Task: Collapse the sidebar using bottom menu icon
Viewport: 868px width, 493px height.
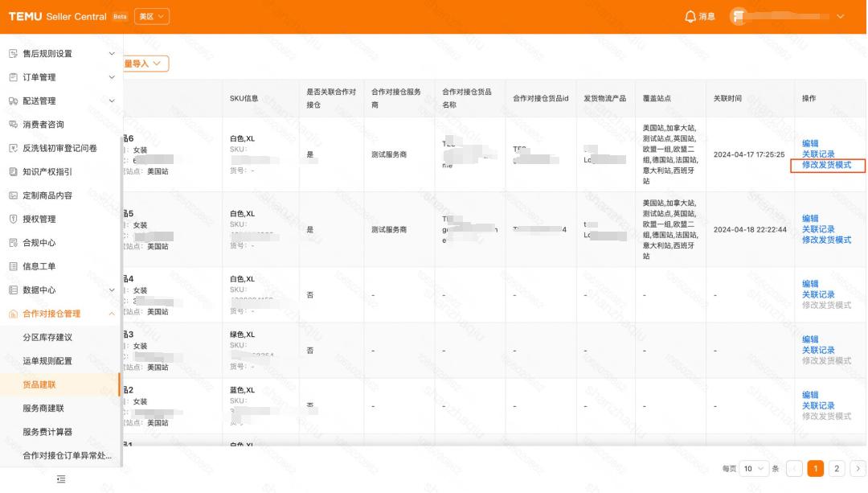Action: [61, 479]
